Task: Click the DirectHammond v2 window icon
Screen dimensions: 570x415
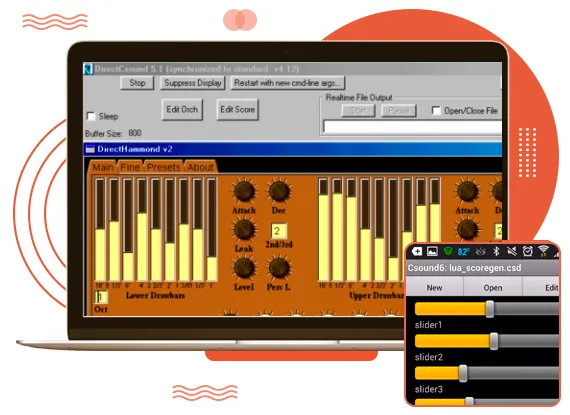Action: point(90,149)
